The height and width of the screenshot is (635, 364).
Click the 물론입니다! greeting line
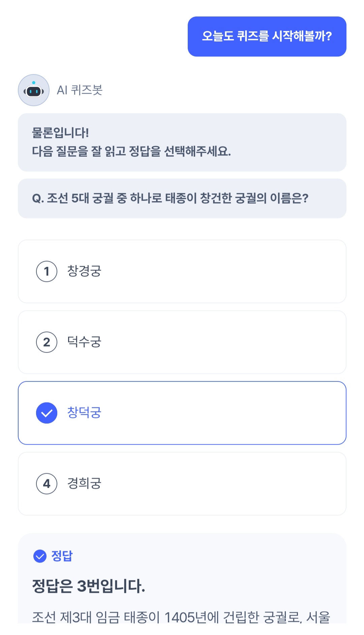pos(60,133)
